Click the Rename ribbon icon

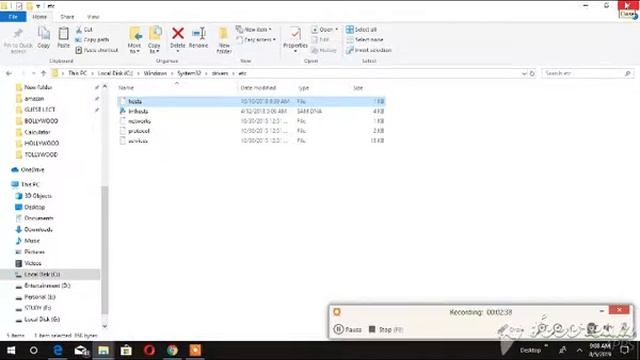[198, 38]
